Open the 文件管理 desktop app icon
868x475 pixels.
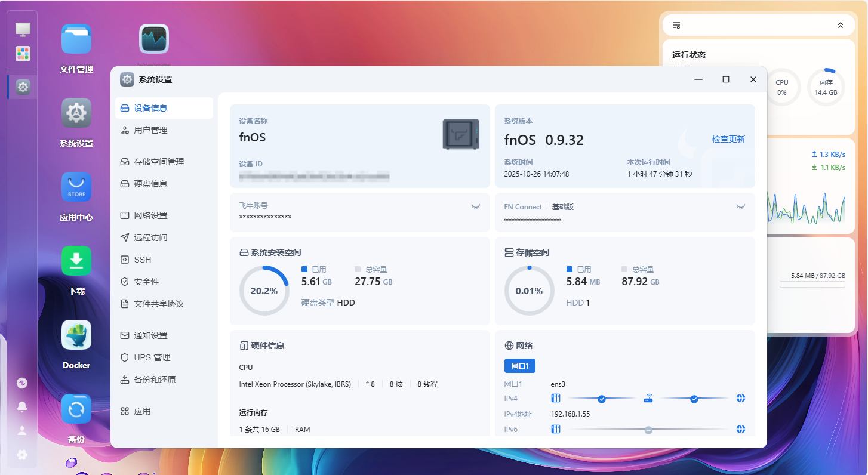76,39
